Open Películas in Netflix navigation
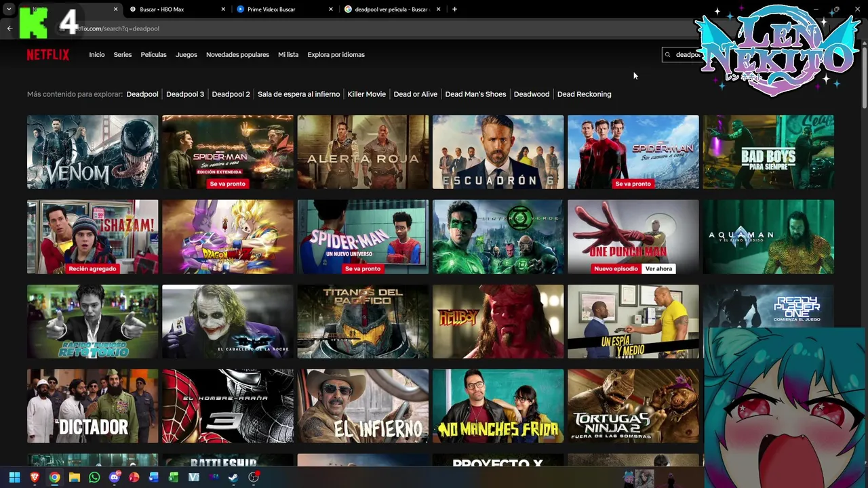 153,55
